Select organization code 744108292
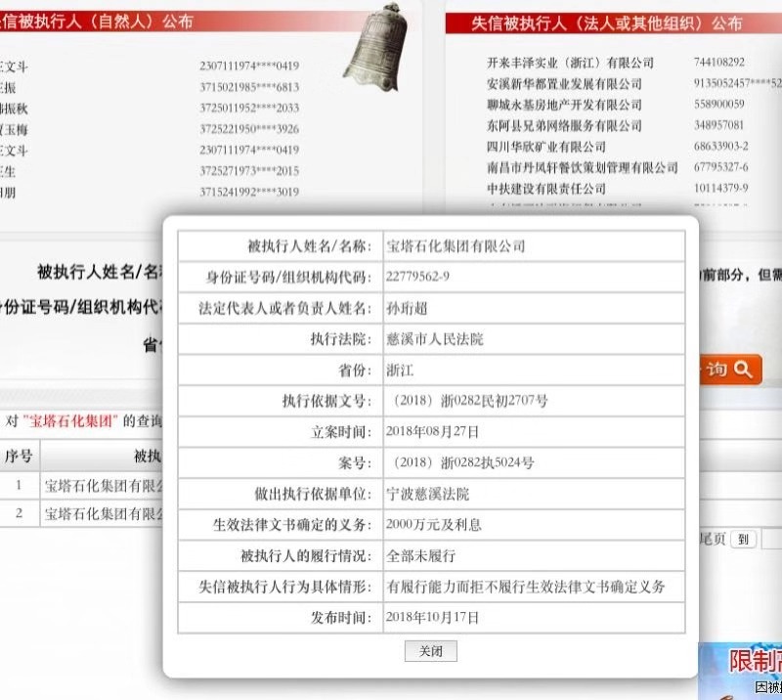The image size is (782, 700). click(719, 62)
